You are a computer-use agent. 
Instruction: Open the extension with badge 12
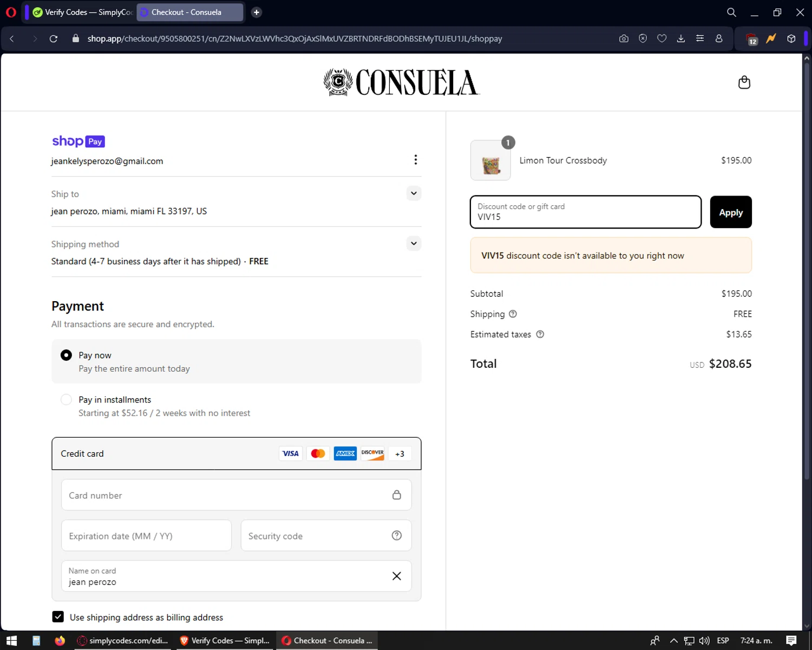click(x=752, y=39)
